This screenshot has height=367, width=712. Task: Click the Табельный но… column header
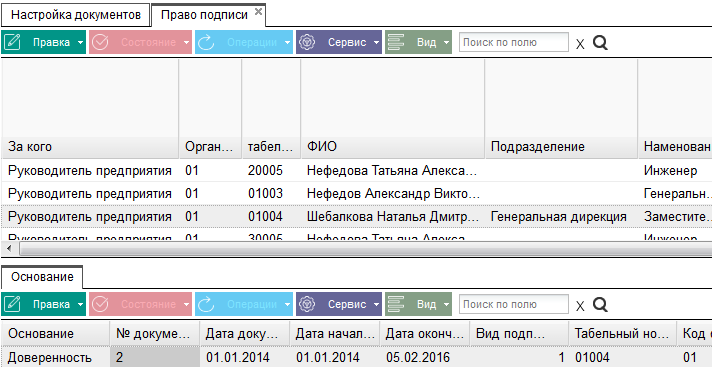[623, 334]
